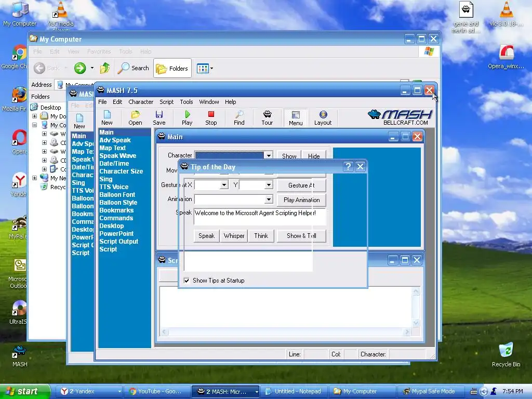Select Speak Wave in the side menu
The image size is (532, 399).
point(117,156)
